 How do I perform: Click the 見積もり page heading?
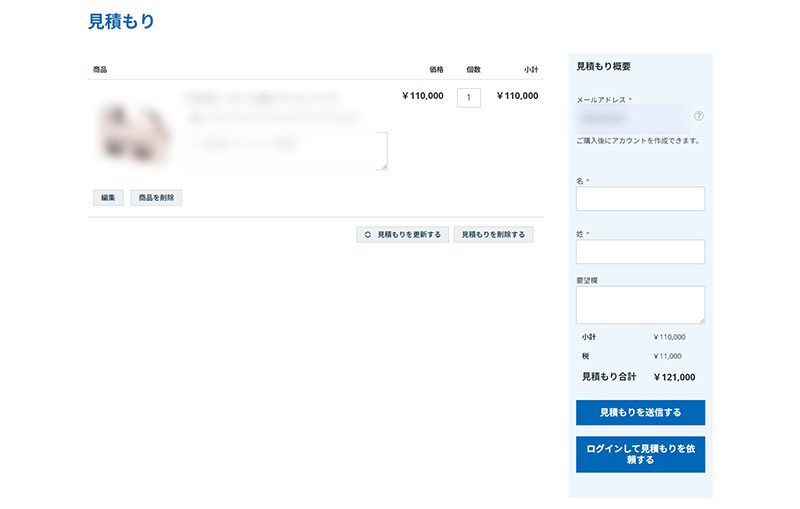(121, 21)
